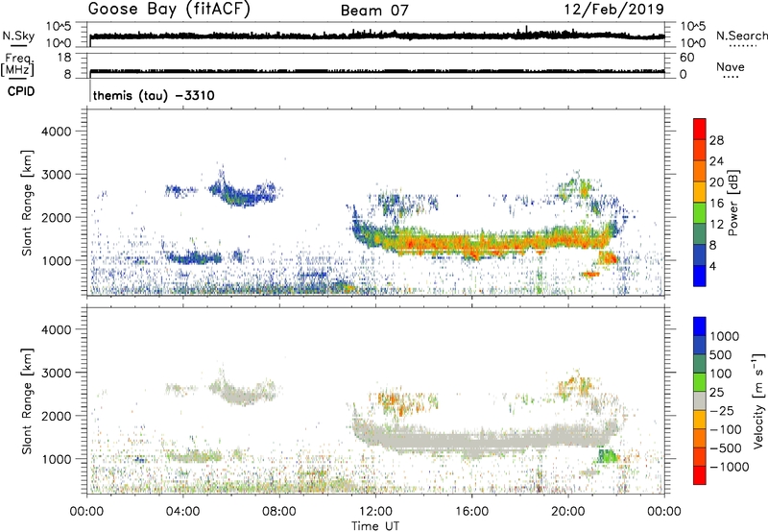Click the red swatch of power colorbar
The width and height of the screenshot is (768, 532).
click(700, 127)
